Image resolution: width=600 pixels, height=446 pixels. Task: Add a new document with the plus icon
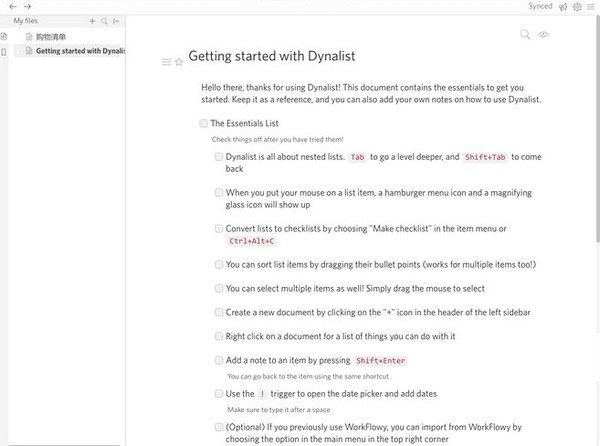point(92,20)
